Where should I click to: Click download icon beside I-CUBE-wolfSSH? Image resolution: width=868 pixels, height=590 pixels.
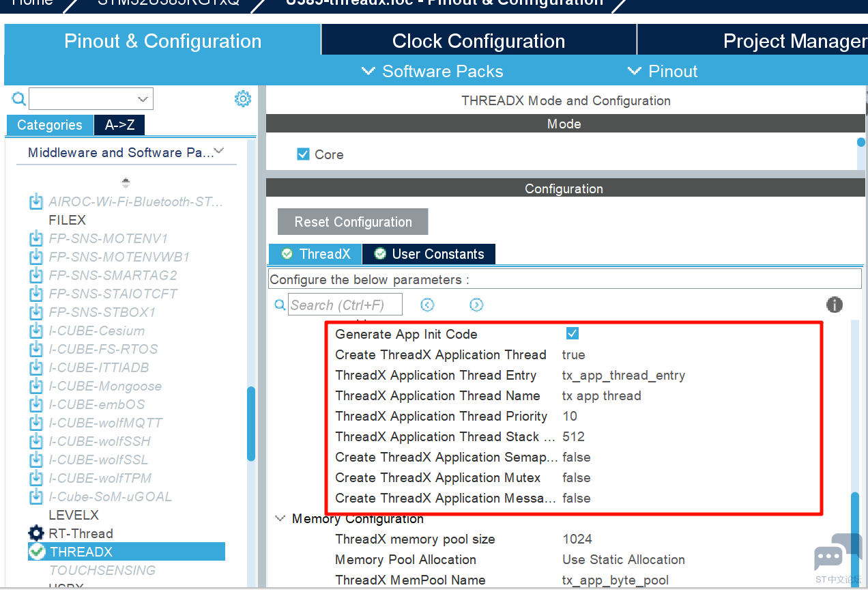coord(35,442)
